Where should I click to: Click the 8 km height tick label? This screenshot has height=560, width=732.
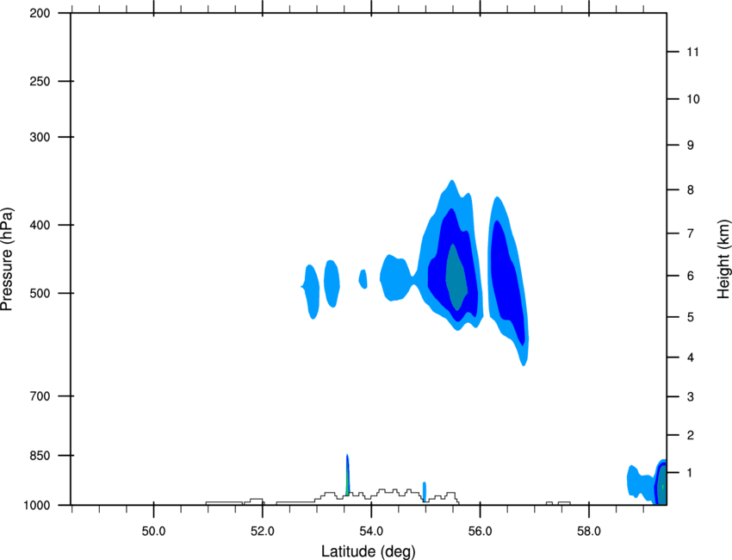coord(691,190)
